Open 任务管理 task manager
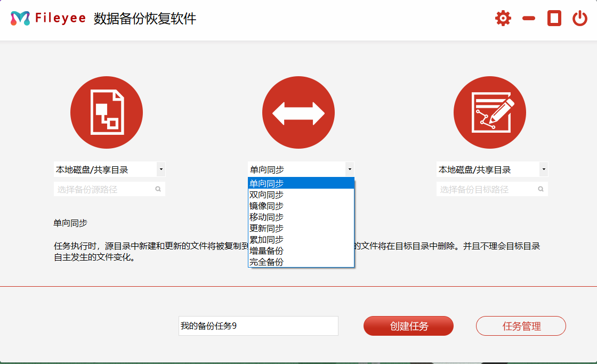 (x=521, y=326)
